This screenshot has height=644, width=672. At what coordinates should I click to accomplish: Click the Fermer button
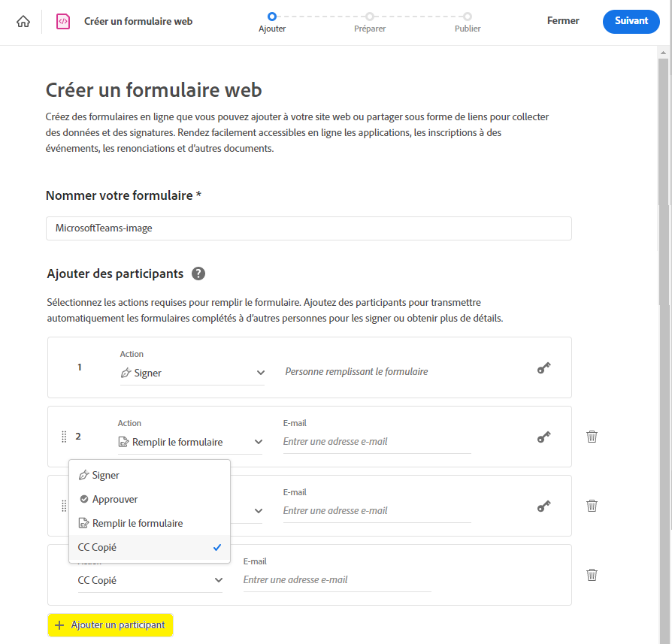click(563, 21)
